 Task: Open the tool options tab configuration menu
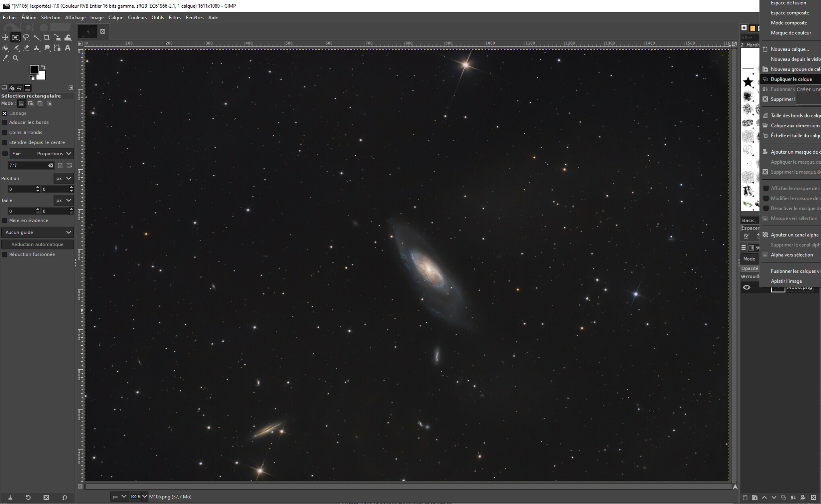coord(71,88)
